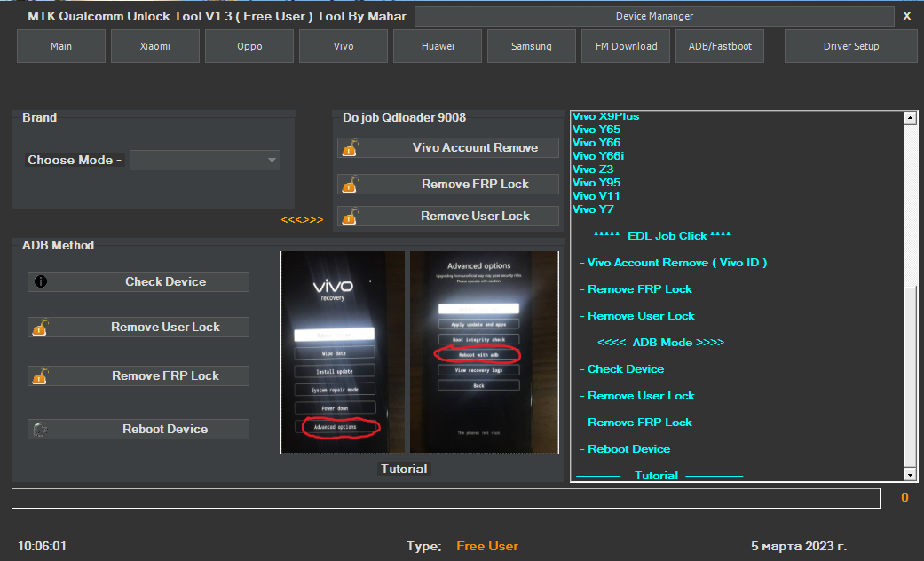Close the tool with the X button
Screen dimensions: 924x561
tap(907, 17)
